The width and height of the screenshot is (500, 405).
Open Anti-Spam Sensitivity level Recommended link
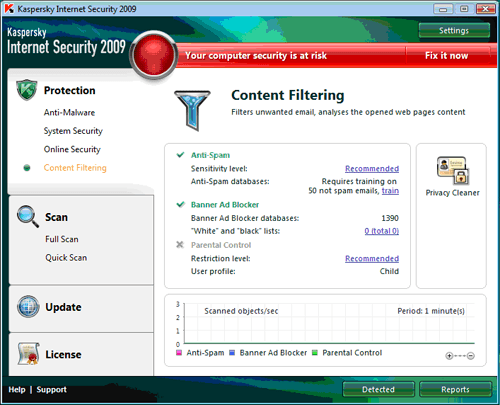click(x=372, y=169)
